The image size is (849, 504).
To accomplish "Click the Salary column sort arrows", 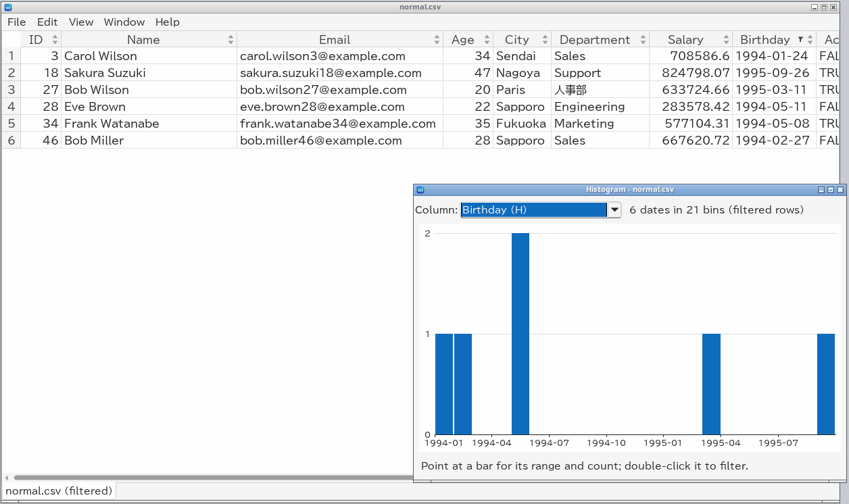I will point(726,40).
